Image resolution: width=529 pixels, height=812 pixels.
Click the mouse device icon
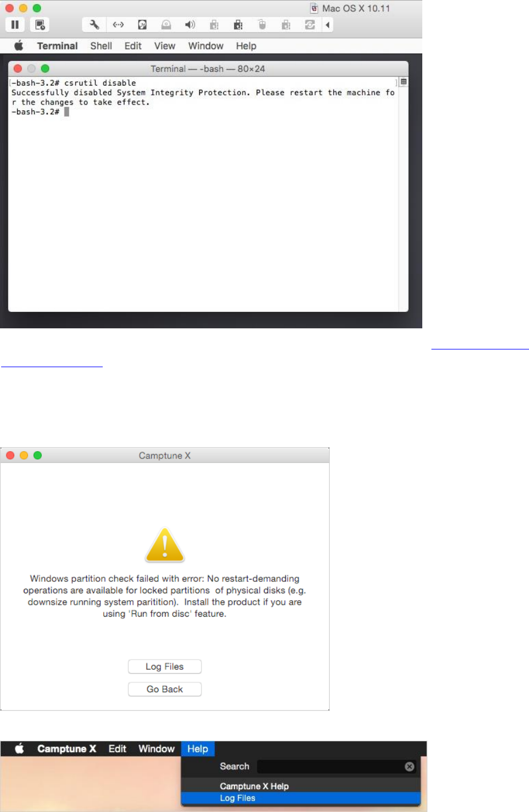pos(262,25)
